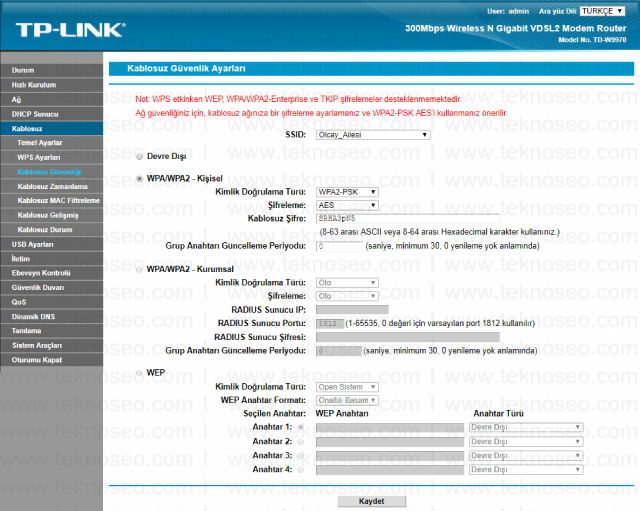Screen dimensions: 640x511
Task: Go to Kablosuz Güvenliği submenu
Action: click(x=51, y=172)
